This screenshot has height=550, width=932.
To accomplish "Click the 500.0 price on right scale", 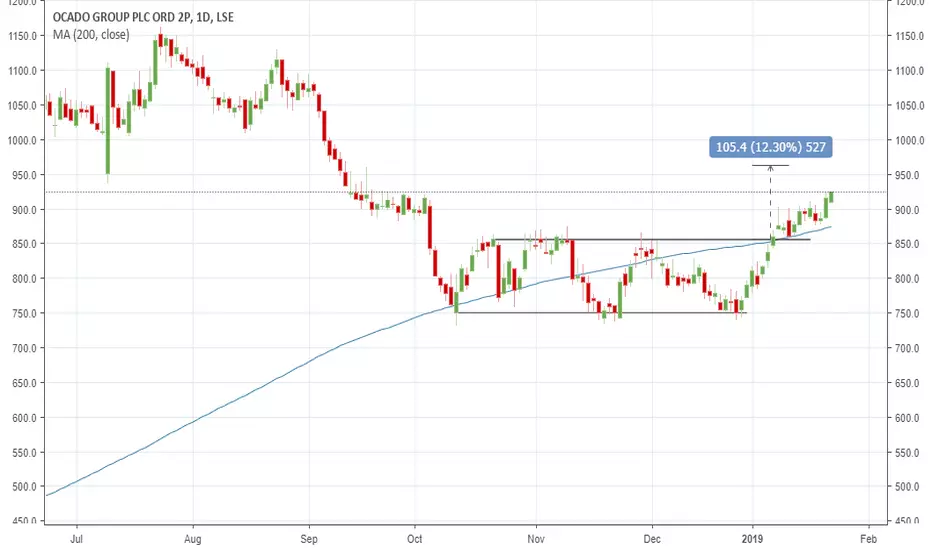I will (x=909, y=486).
